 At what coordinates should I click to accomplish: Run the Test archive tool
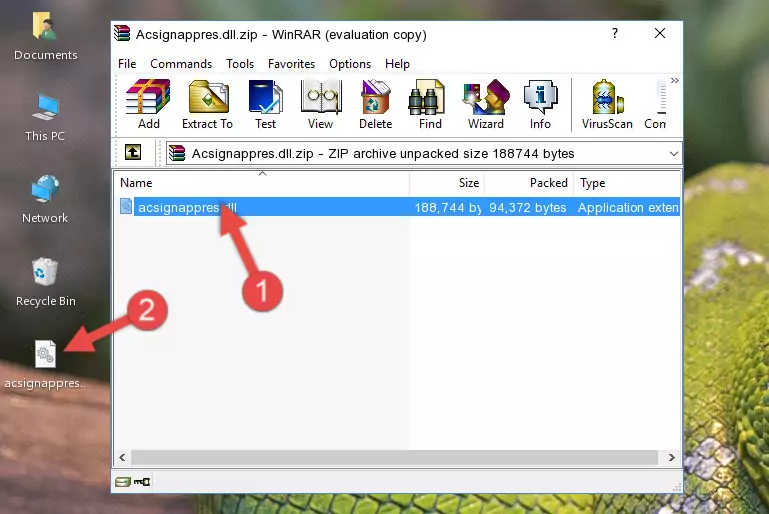265,104
